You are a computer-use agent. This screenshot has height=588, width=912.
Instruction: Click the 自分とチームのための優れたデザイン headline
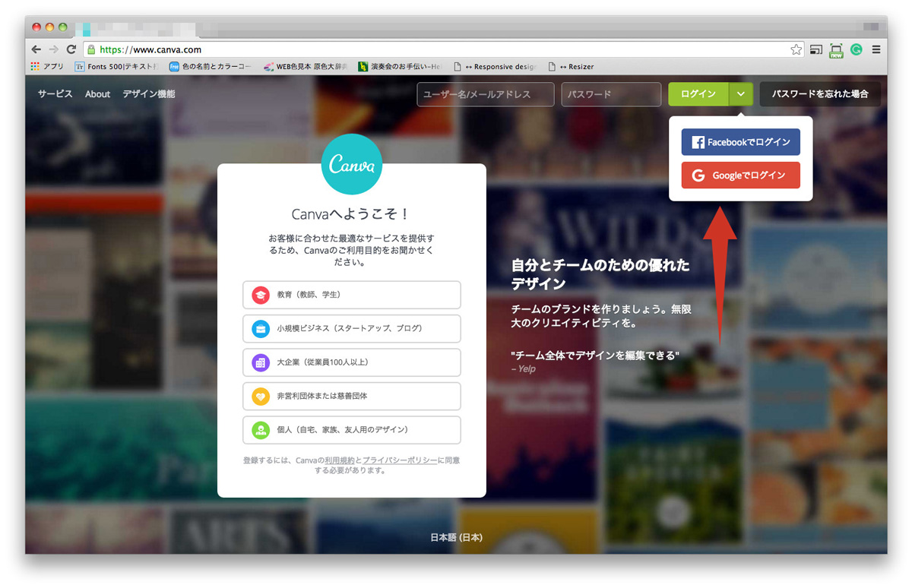coord(601,274)
